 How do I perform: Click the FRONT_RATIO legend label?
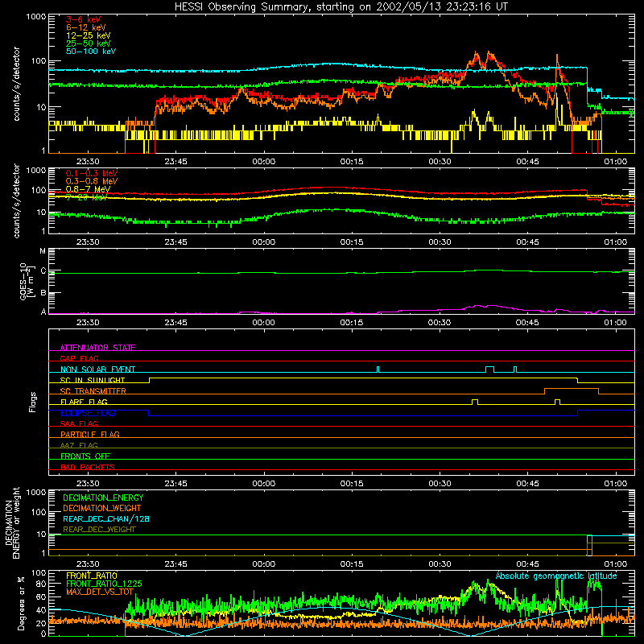click(x=92, y=576)
